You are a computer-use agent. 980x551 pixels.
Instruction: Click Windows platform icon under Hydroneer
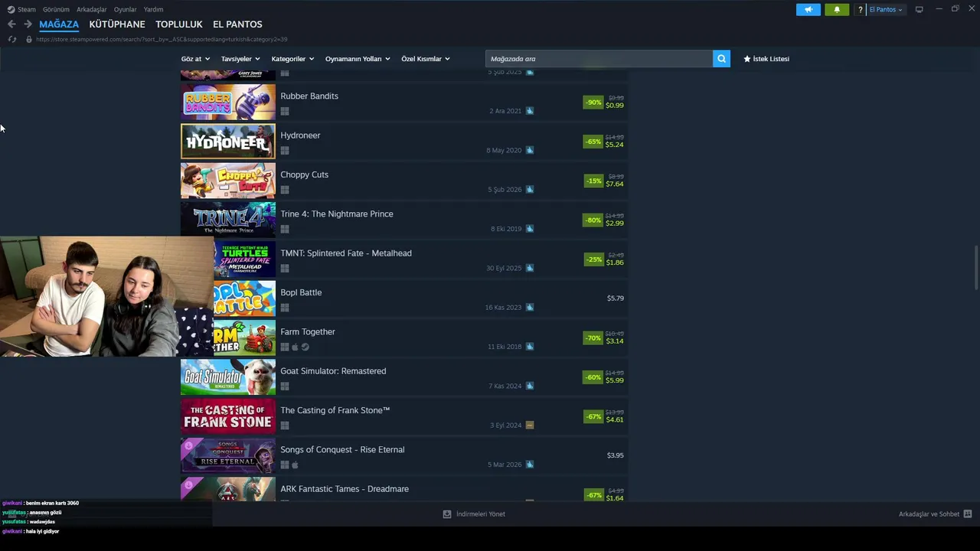[x=285, y=151]
